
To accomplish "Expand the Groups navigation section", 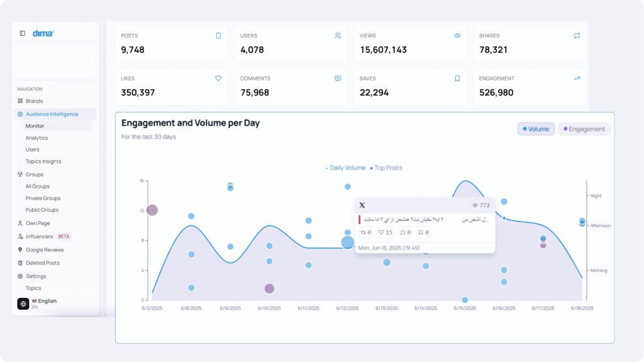I will click(35, 175).
